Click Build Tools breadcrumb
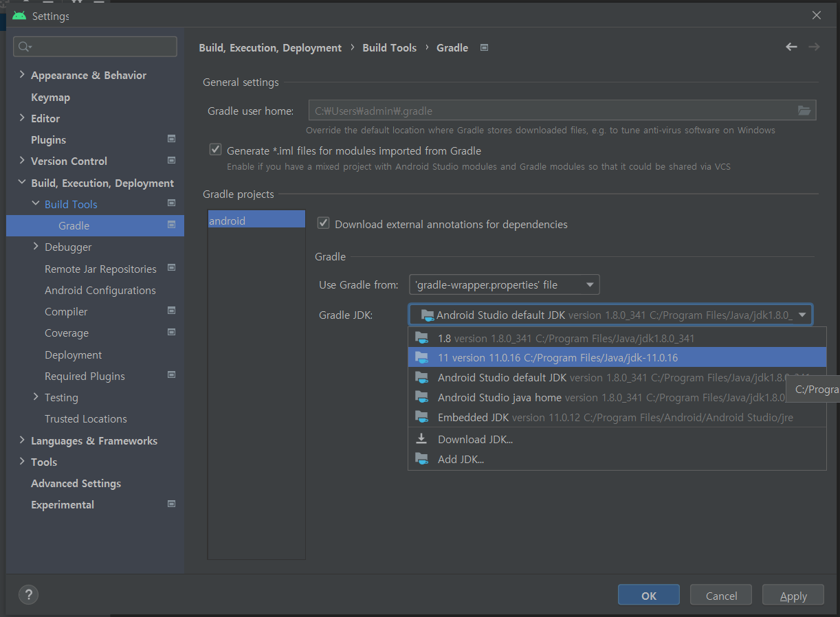Image resolution: width=840 pixels, height=617 pixels. [390, 47]
